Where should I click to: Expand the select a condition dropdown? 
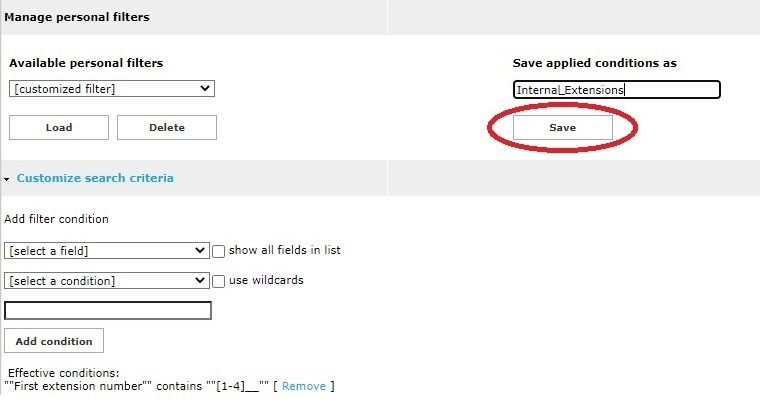[x=106, y=281]
